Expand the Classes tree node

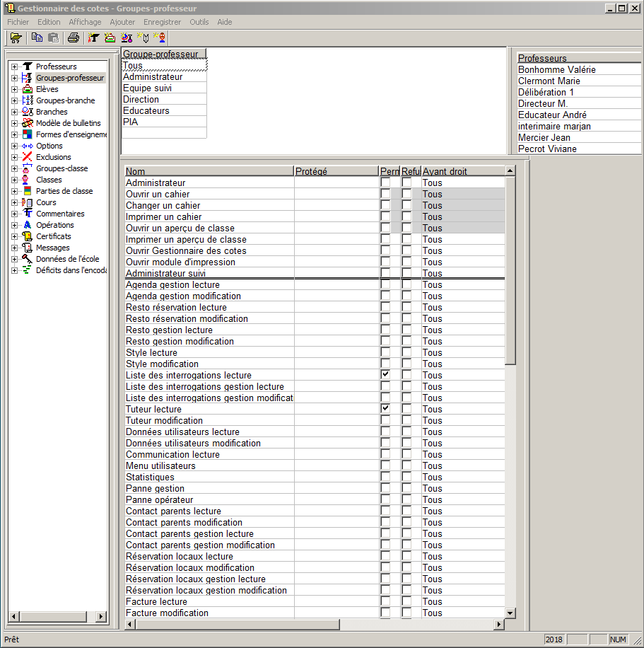pos(14,180)
